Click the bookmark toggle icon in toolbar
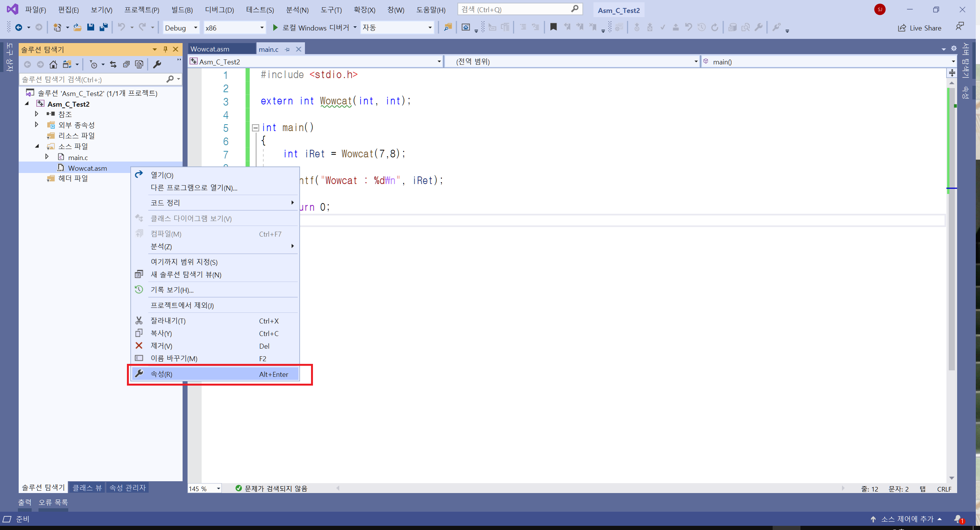This screenshot has height=530, width=980. (x=553, y=27)
